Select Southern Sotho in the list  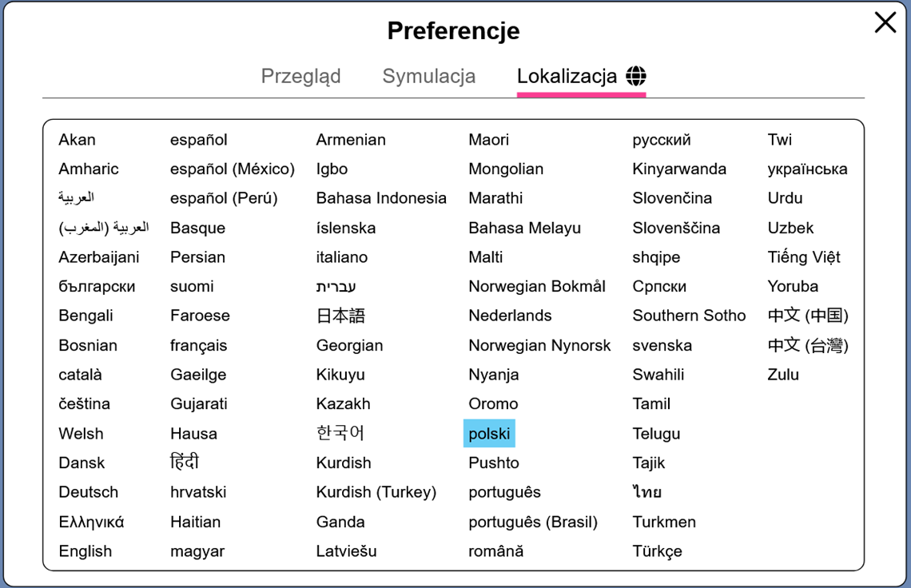(689, 316)
